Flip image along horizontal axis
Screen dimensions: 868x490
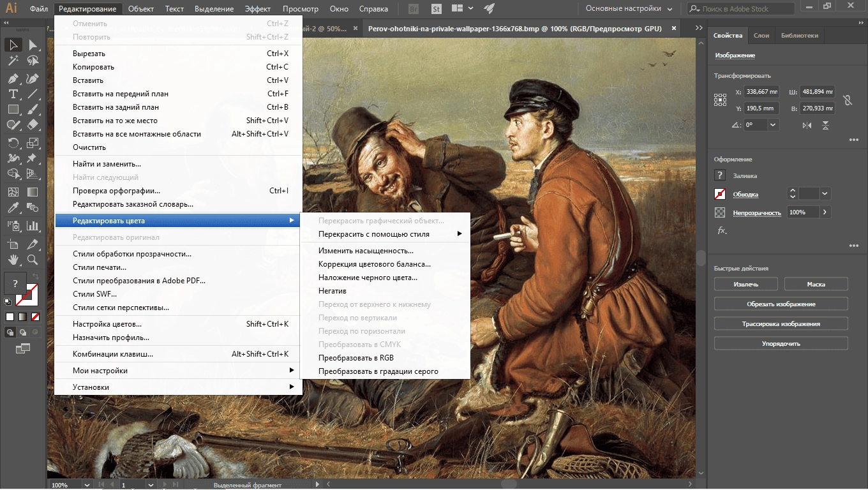[x=807, y=125]
